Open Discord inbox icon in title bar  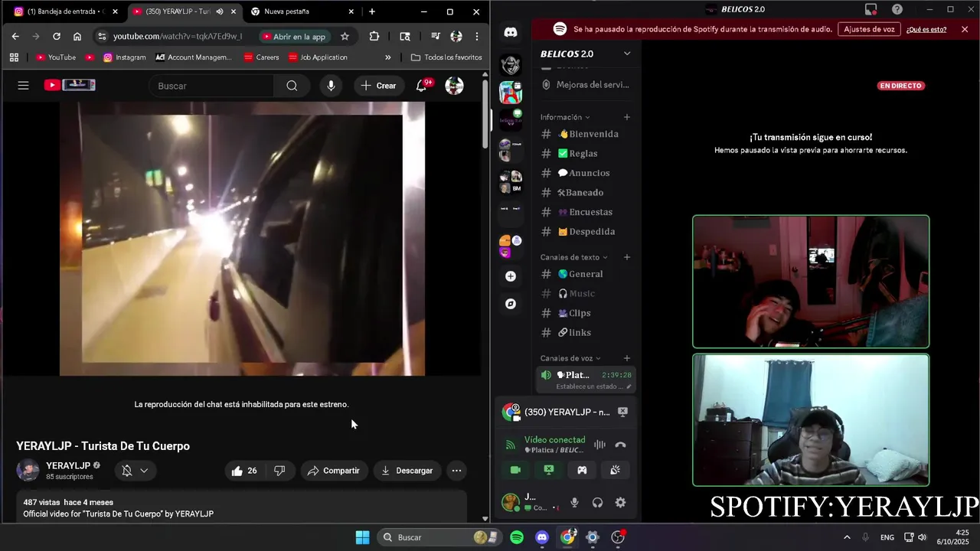(871, 9)
